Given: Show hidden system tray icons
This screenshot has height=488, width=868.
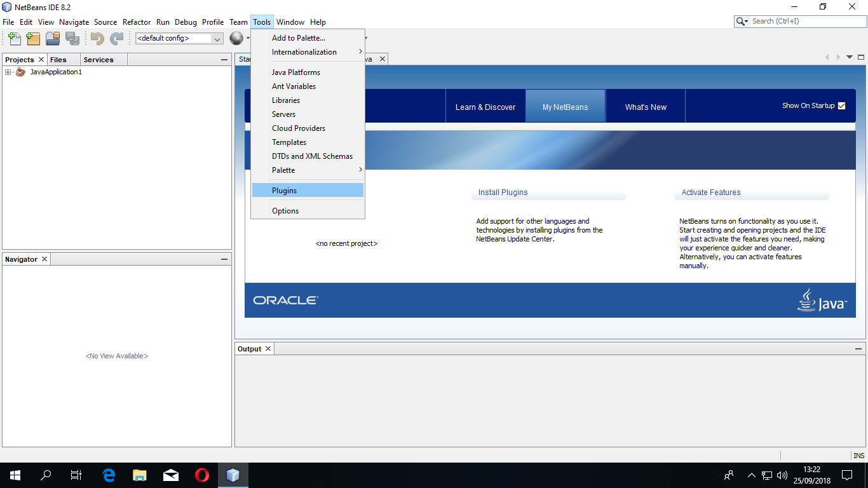Looking at the screenshot, I should 752,475.
